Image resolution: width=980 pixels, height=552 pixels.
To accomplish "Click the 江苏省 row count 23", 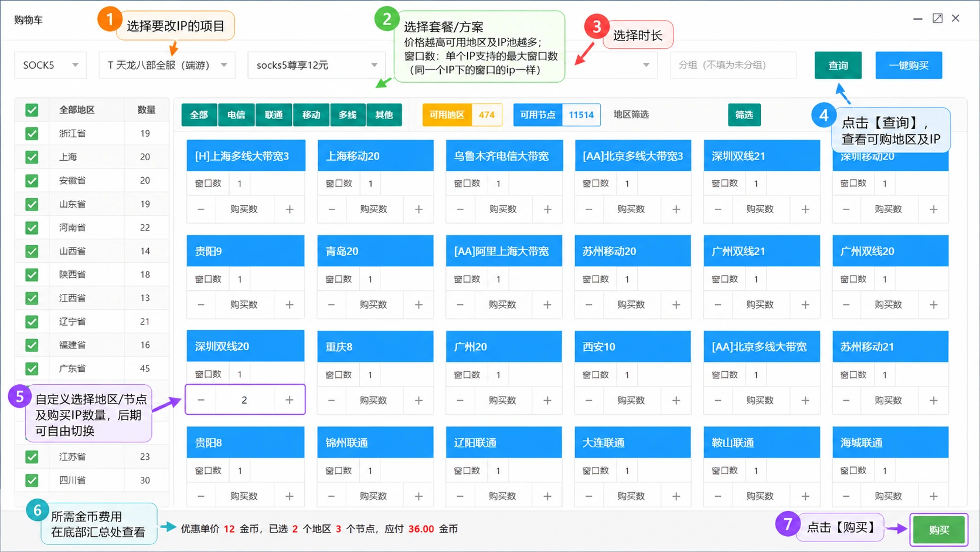I will [x=145, y=457].
